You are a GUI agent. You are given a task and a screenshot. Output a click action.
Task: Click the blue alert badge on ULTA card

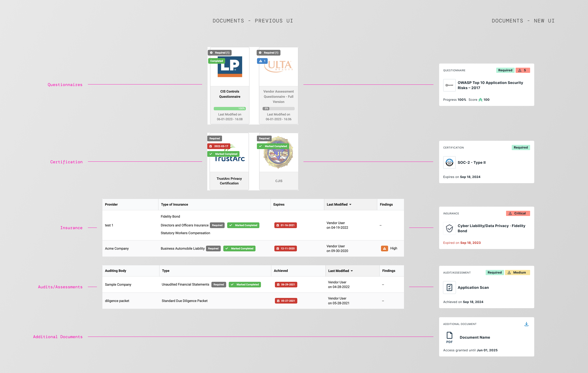point(262,61)
